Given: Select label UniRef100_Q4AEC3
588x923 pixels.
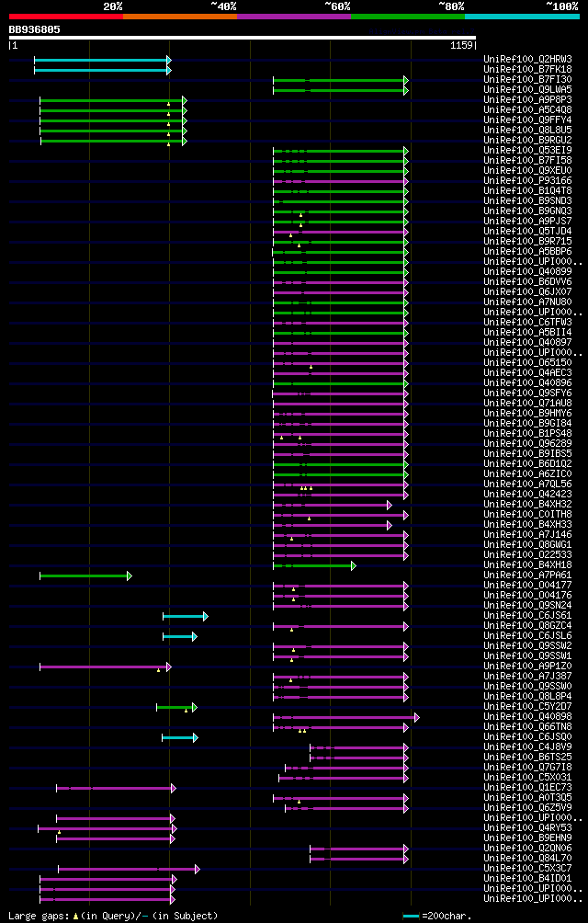Looking at the screenshot, I should (x=527, y=372).
